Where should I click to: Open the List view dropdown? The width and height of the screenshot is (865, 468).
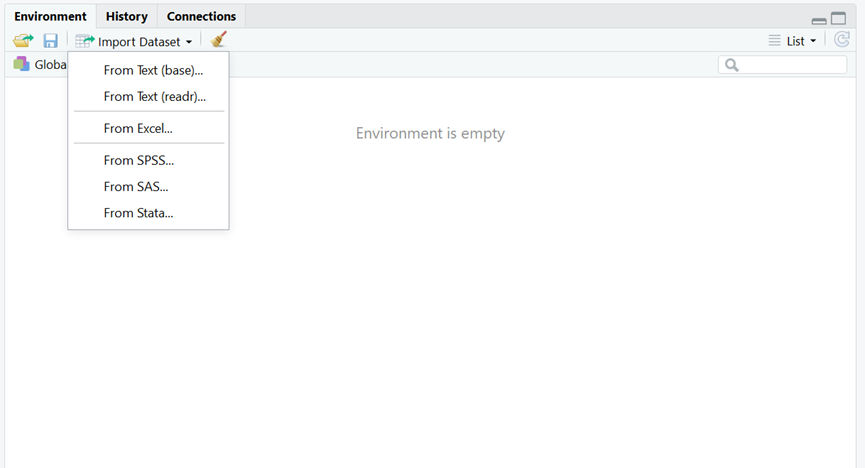click(792, 41)
